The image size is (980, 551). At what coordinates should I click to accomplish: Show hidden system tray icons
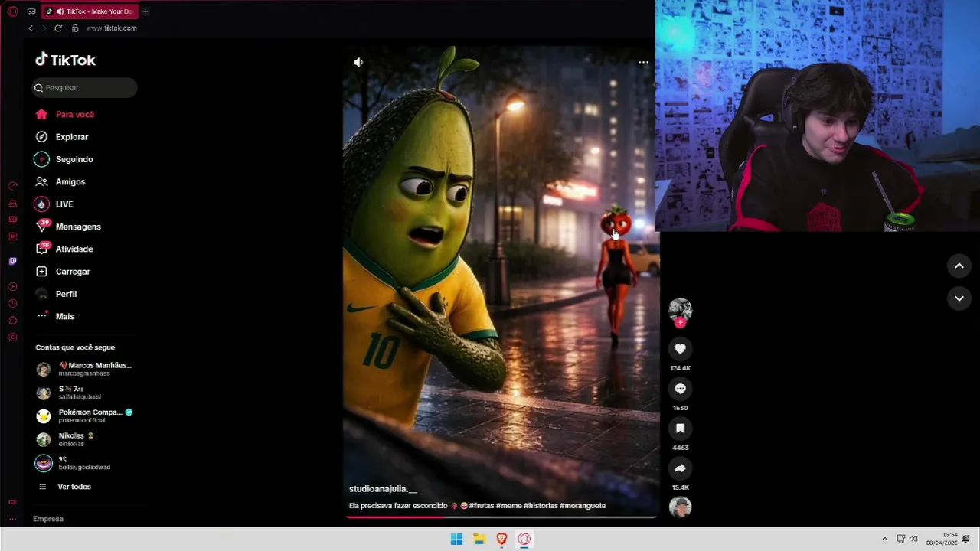pos(884,540)
